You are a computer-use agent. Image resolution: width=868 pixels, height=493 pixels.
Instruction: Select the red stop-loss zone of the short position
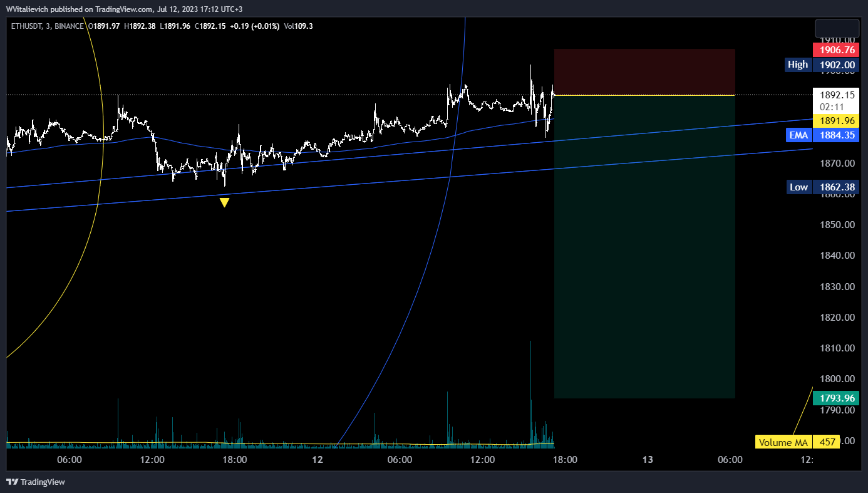[644, 72]
